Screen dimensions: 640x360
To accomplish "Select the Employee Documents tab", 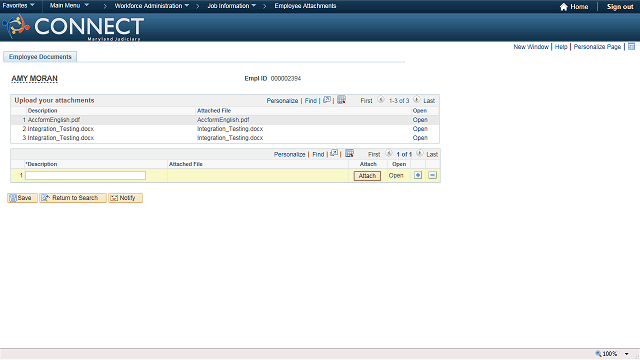I will point(40,57).
